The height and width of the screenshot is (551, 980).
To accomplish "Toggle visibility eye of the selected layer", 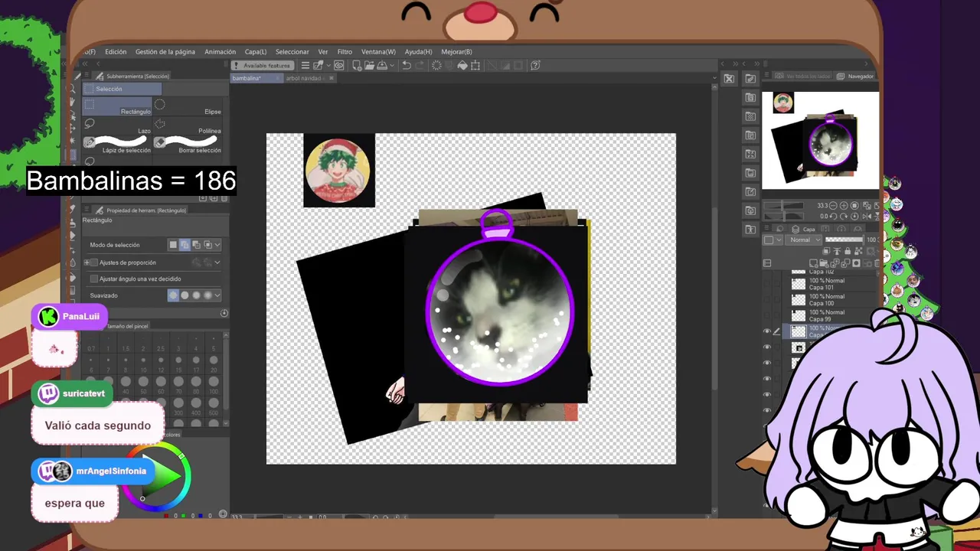I will pos(767,331).
